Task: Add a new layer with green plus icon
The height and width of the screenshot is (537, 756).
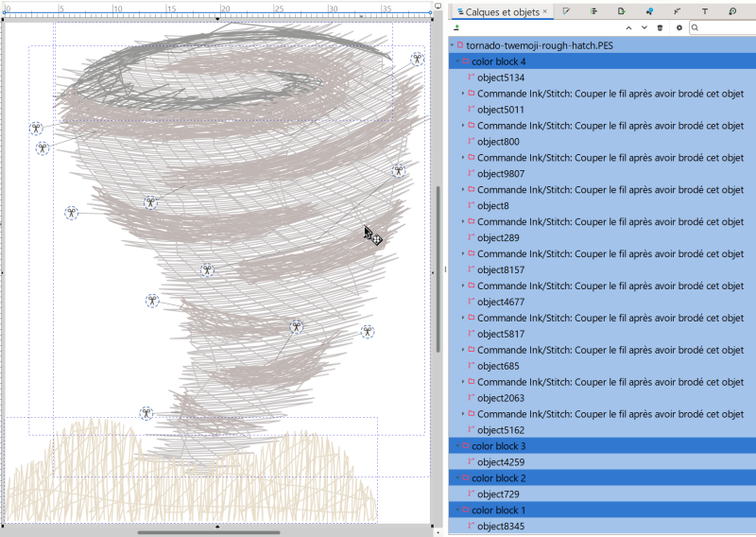Action: pyautogui.click(x=456, y=28)
